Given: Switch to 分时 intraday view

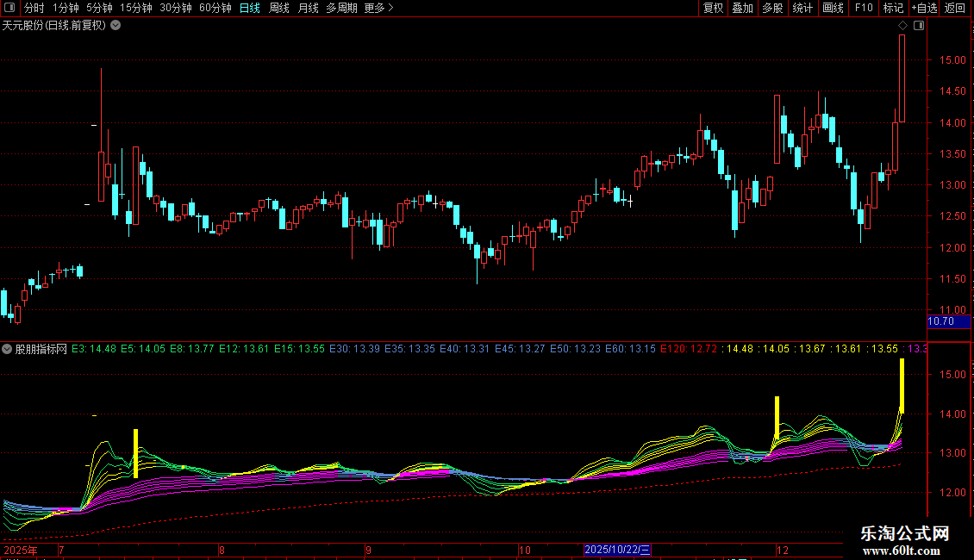Looking at the screenshot, I should (x=34, y=8).
